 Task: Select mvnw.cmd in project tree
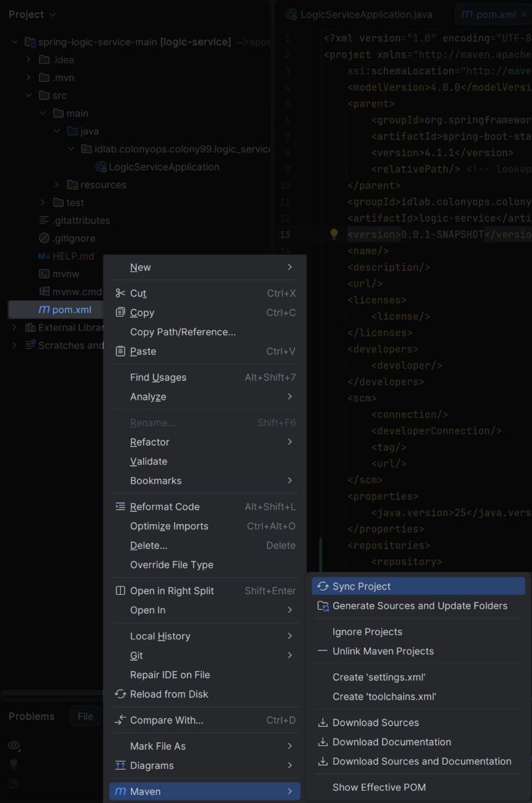tap(71, 291)
